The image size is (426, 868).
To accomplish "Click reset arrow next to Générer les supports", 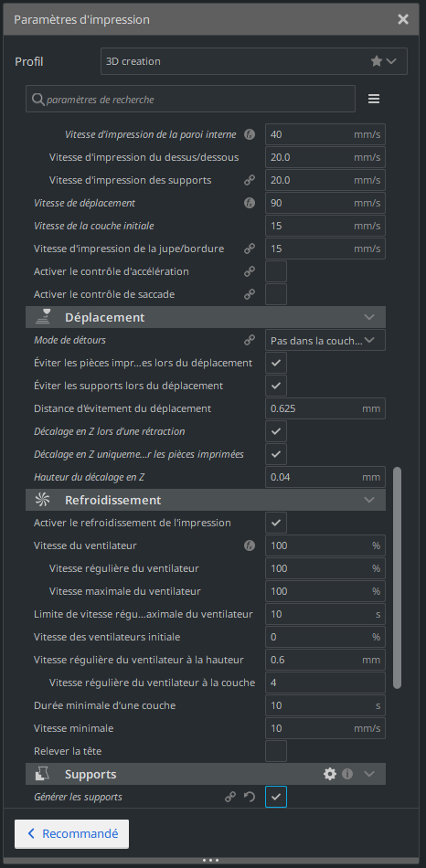I will click(250, 797).
